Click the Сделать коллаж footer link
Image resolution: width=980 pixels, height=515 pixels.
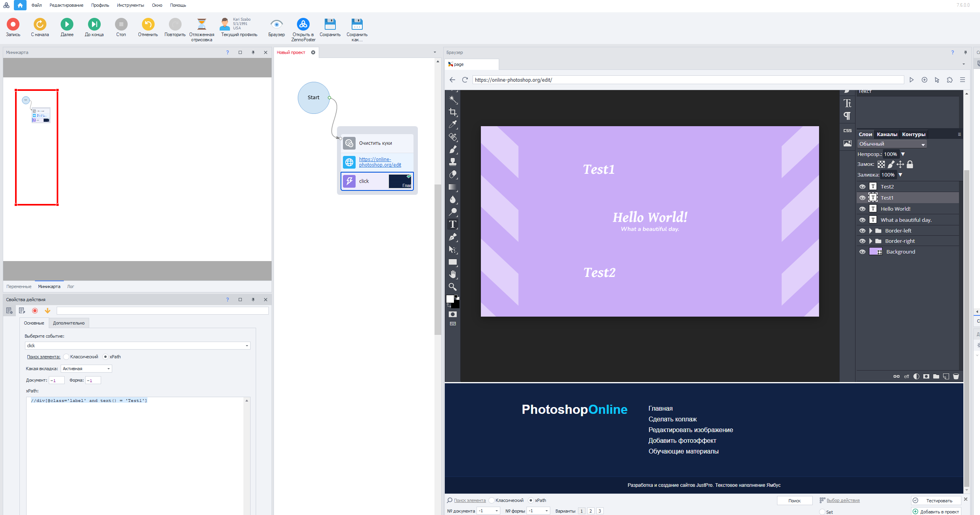click(672, 419)
